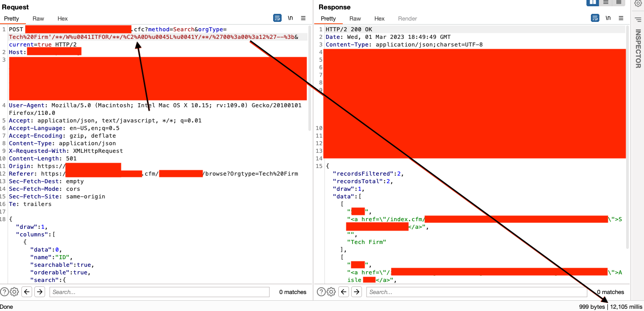Switch Response view to Pretty tab
Image resolution: width=644 pixels, height=311 pixels.
[x=328, y=19]
